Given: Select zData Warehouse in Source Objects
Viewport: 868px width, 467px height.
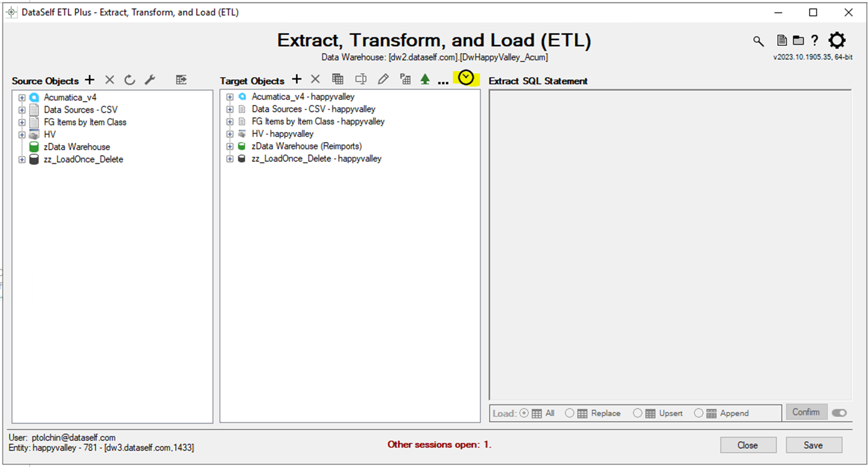Looking at the screenshot, I should tap(77, 147).
